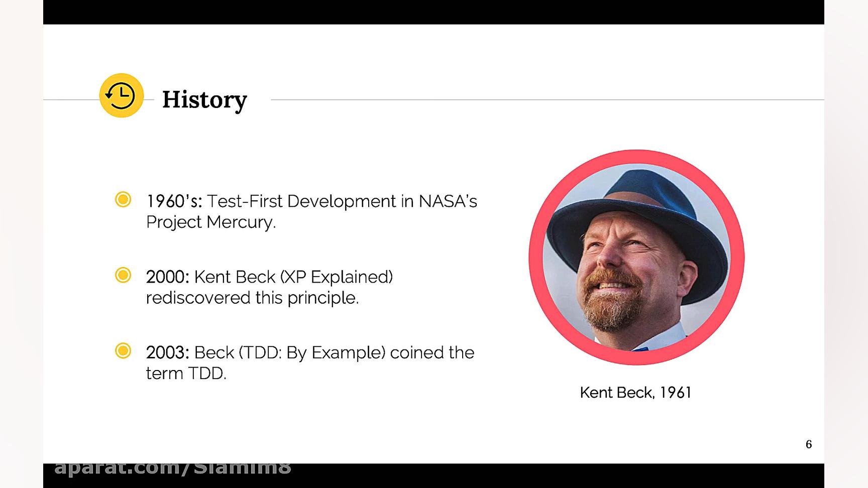The height and width of the screenshot is (488, 868).
Task: Open the aparat.com/Siamim8 watermark link
Action: click(172, 468)
